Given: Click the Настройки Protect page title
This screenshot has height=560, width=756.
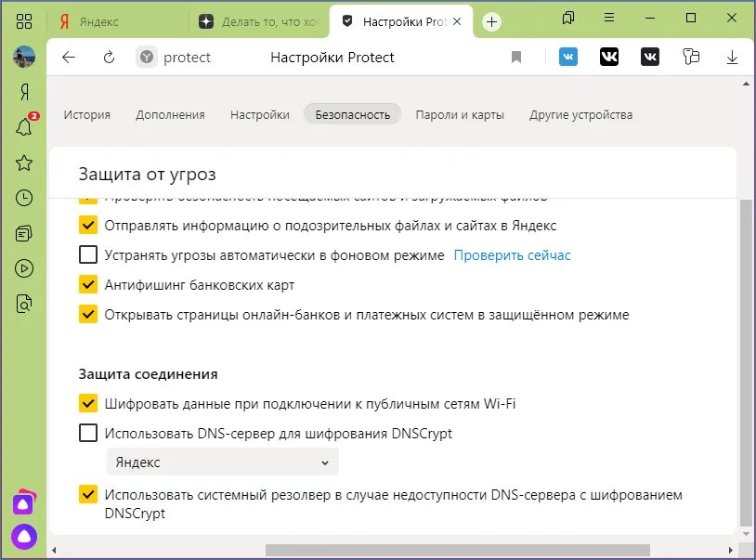Looking at the screenshot, I should tap(332, 58).
